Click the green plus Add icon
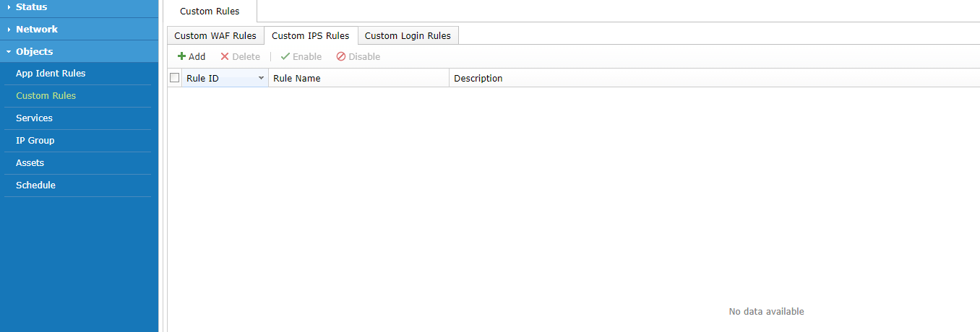The image size is (980, 332). 182,56
